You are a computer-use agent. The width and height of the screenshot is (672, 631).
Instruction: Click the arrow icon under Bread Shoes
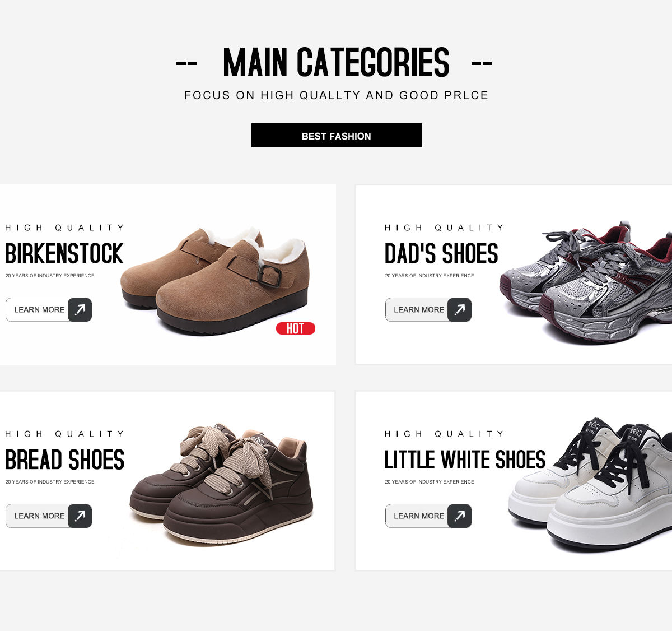point(80,516)
